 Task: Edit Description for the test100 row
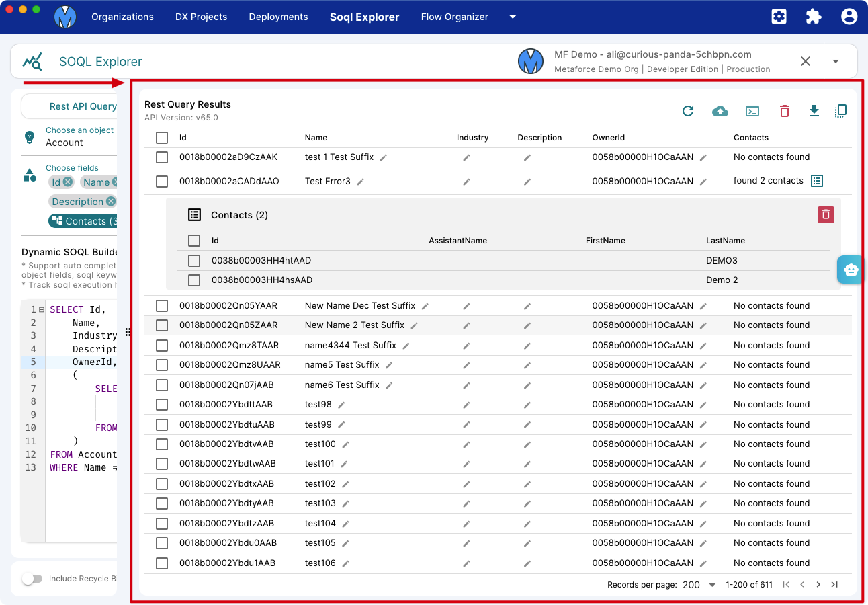[527, 444]
